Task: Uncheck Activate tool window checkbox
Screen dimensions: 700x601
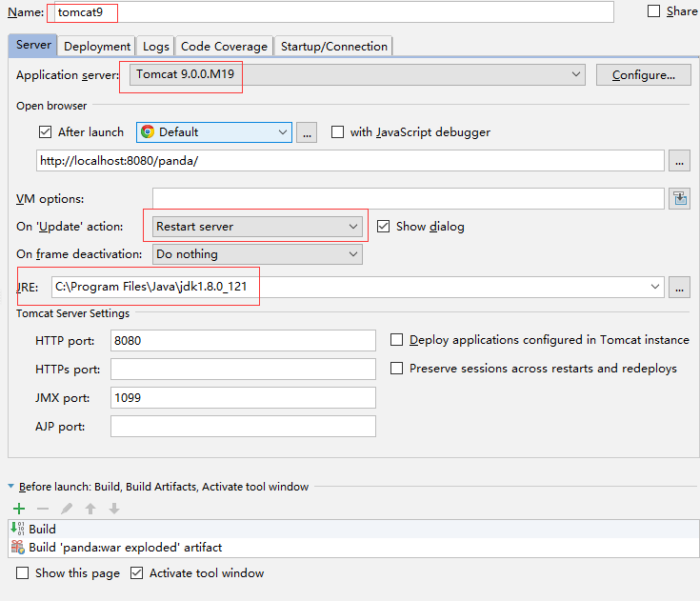Action: (136, 572)
